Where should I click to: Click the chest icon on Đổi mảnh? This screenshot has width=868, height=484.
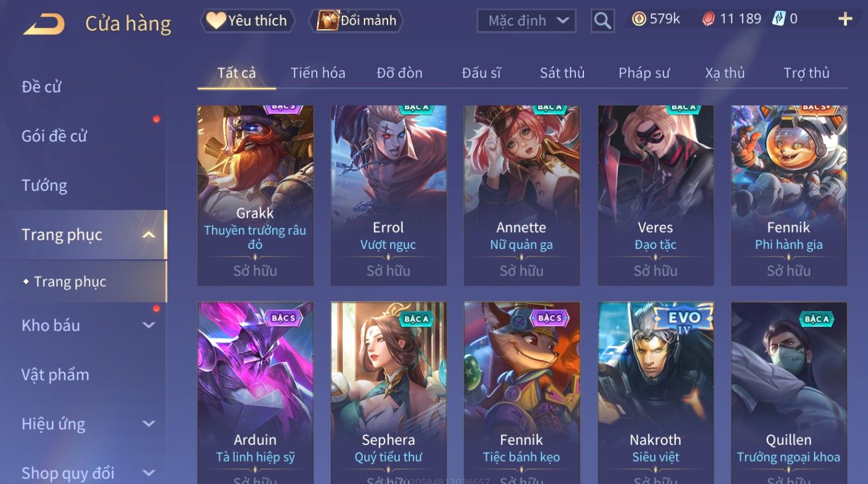click(x=328, y=21)
